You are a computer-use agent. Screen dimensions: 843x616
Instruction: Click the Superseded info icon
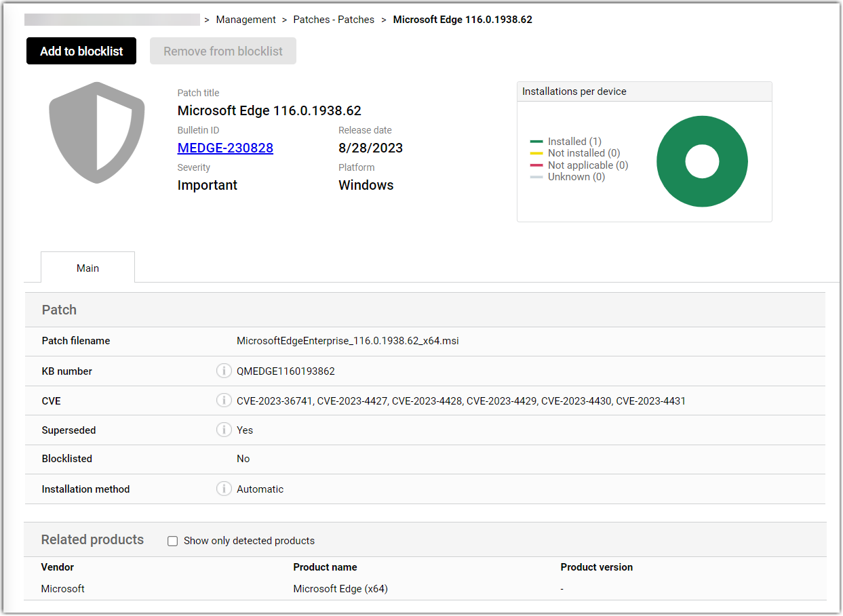224,430
